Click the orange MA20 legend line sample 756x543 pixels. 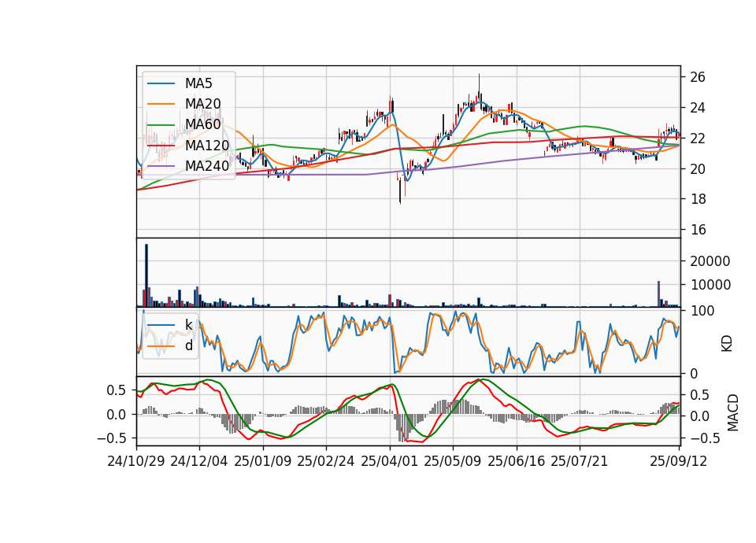click(161, 104)
